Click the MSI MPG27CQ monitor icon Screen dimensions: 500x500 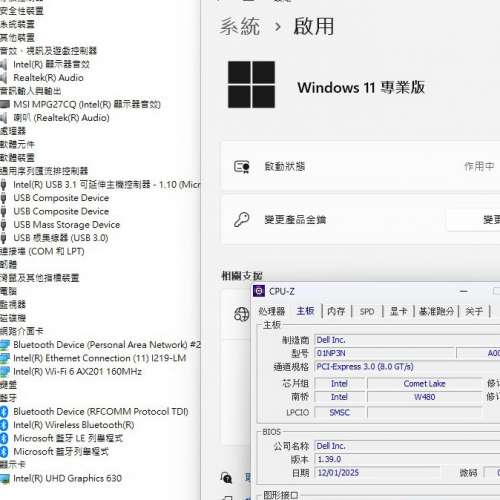coord(4,104)
